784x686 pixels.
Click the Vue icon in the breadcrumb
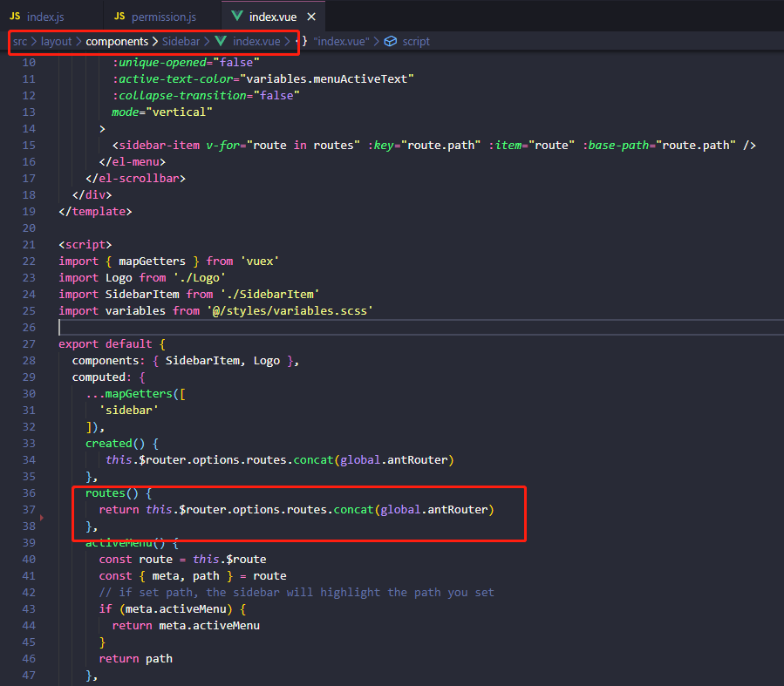[x=221, y=41]
